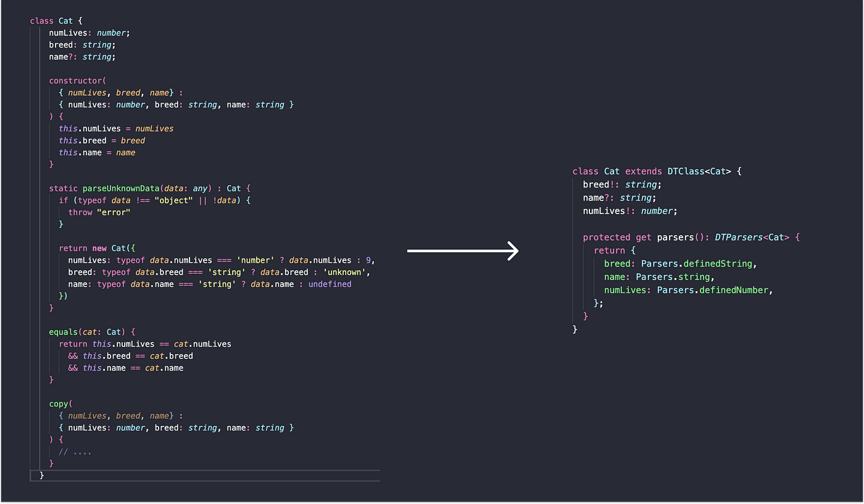Click the 'this.numLives = numLives' line
The width and height of the screenshot is (864, 504).
pos(116,128)
